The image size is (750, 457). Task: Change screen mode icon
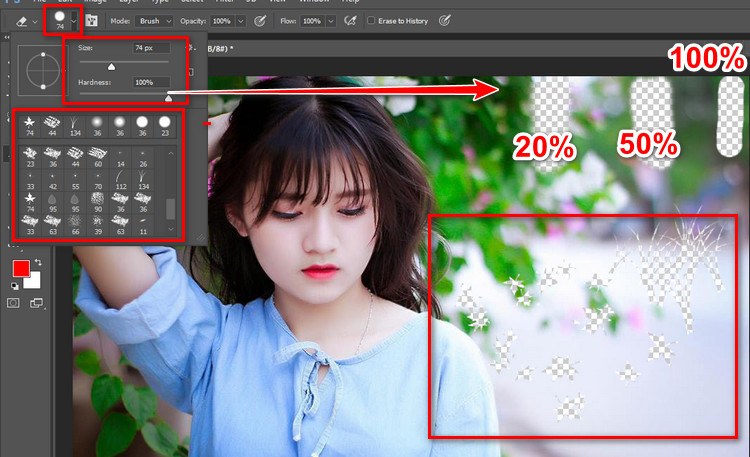36,303
